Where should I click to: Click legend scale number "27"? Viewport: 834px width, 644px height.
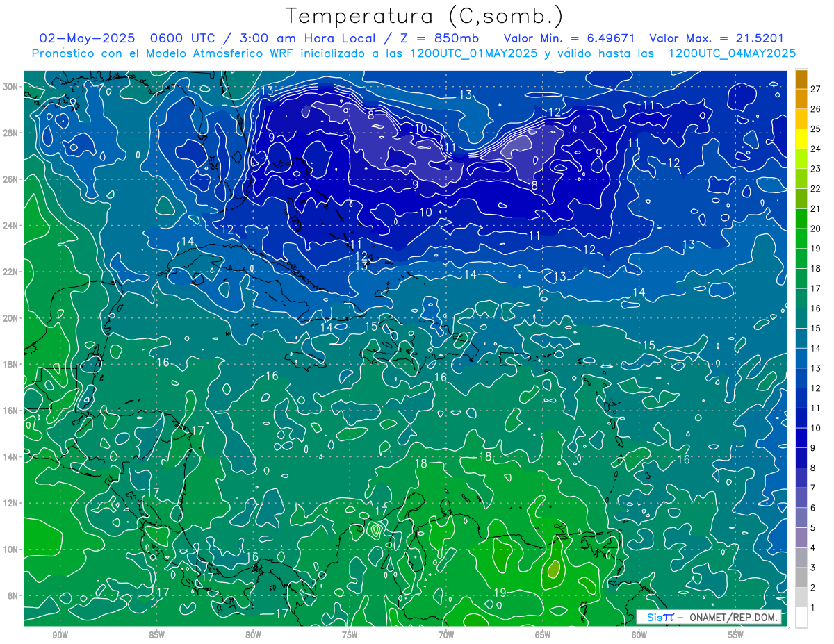(x=816, y=89)
